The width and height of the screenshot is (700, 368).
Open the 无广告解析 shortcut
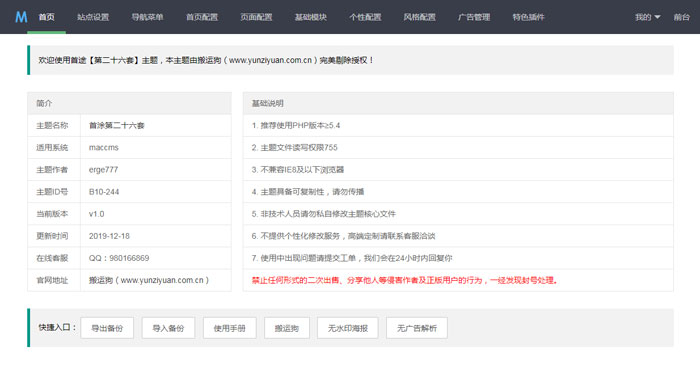[x=417, y=328]
